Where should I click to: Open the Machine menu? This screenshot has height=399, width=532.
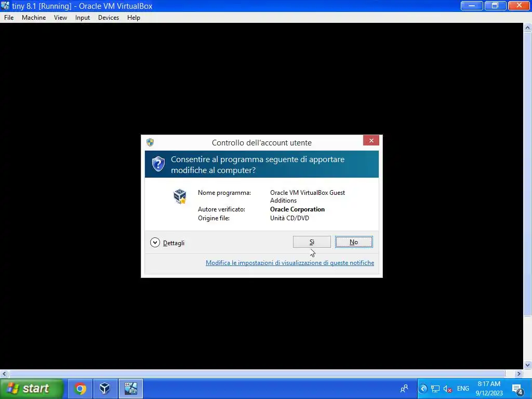tap(34, 17)
